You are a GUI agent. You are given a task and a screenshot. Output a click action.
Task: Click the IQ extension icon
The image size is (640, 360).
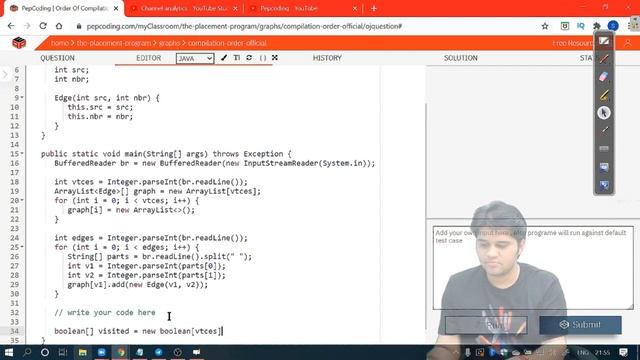tap(580, 26)
